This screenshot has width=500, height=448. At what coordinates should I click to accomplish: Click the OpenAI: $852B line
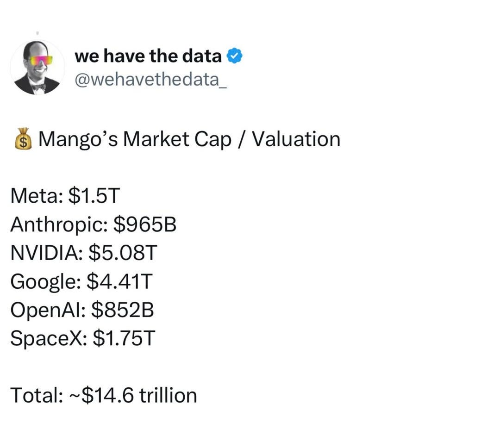[x=82, y=310]
